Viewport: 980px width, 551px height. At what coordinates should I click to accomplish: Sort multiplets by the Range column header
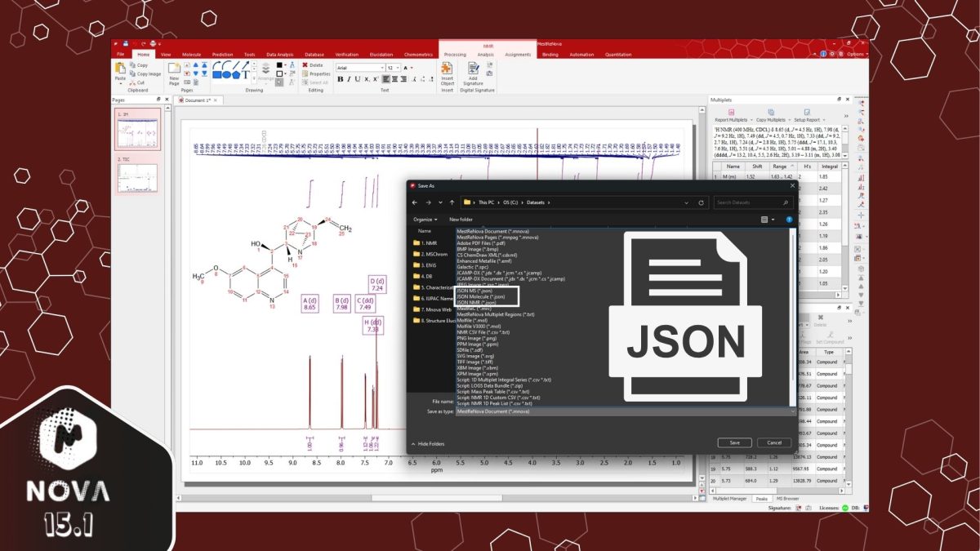pyautogui.click(x=782, y=167)
